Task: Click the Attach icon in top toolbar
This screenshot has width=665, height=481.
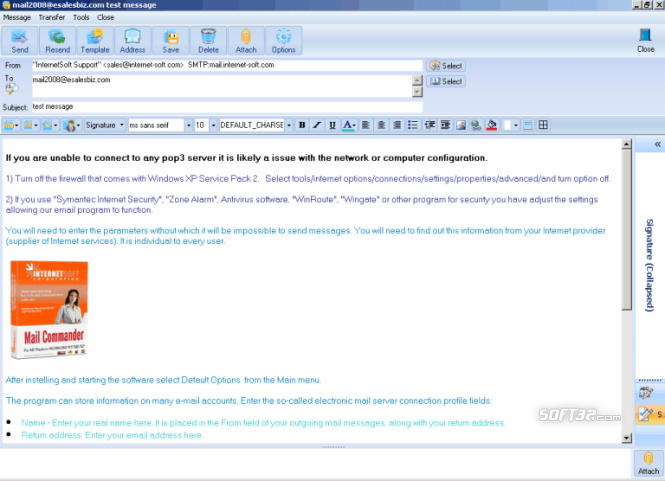Action: [246, 40]
